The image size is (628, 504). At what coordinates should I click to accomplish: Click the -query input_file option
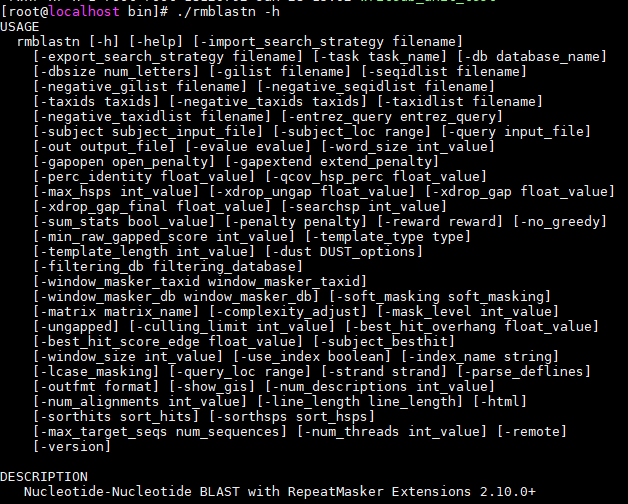point(516,131)
